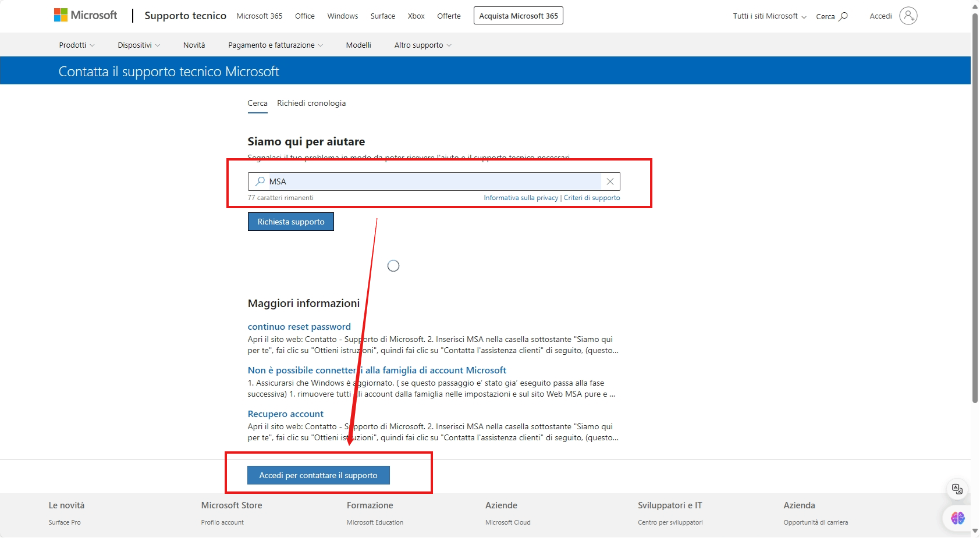Open Non è possibile connettersi alla famiglia article
The width and height of the screenshot is (980, 538).
point(377,370)
